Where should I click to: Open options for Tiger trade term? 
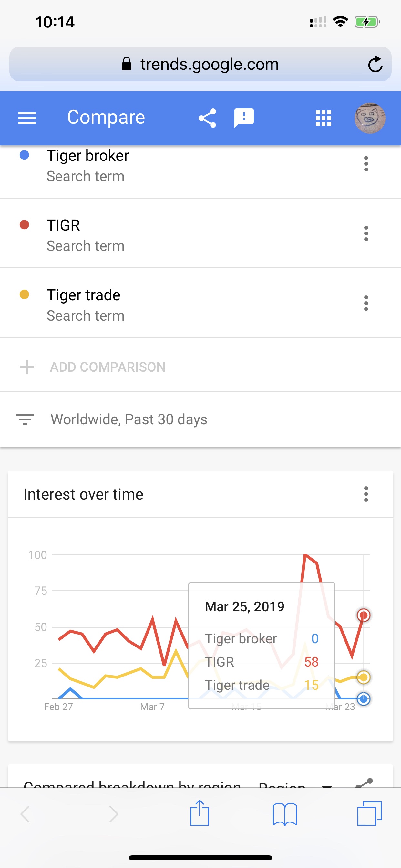coord(366,303)
